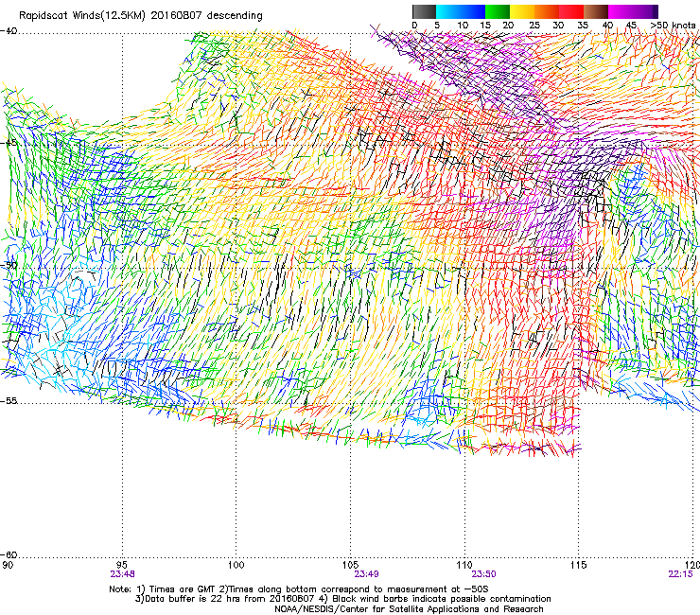Click the red 30-35 knots legend swatch
The width and height of the screenshot is (700, 615).
click(x=571, y=11)
